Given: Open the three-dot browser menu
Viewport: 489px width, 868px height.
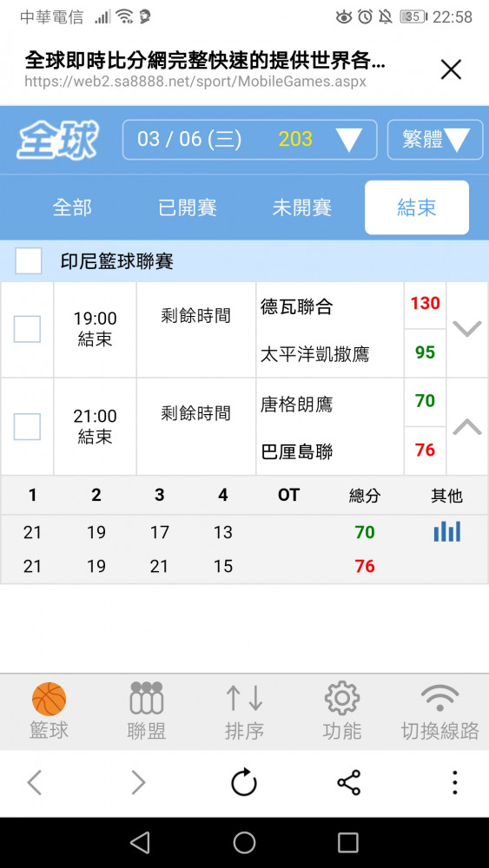Looking at the screenshot, I should coord(454,783).
